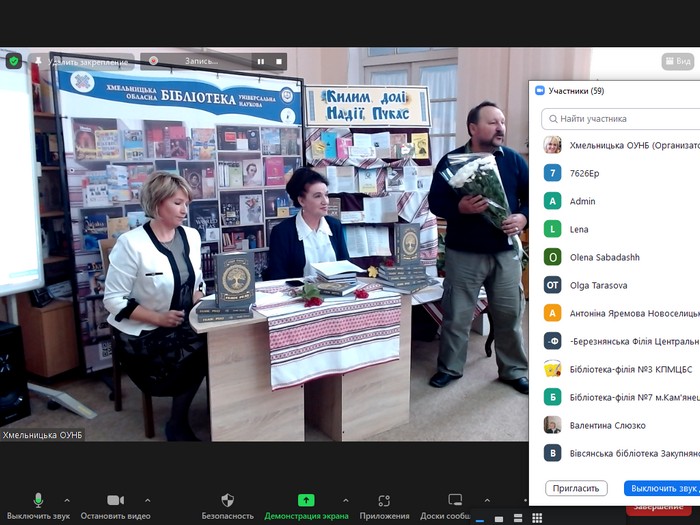The width and height of the screenshot is (700, 525).
Task: Click the blue 'Выключить звук' mute-all button
Action: (x=662, y=488)
